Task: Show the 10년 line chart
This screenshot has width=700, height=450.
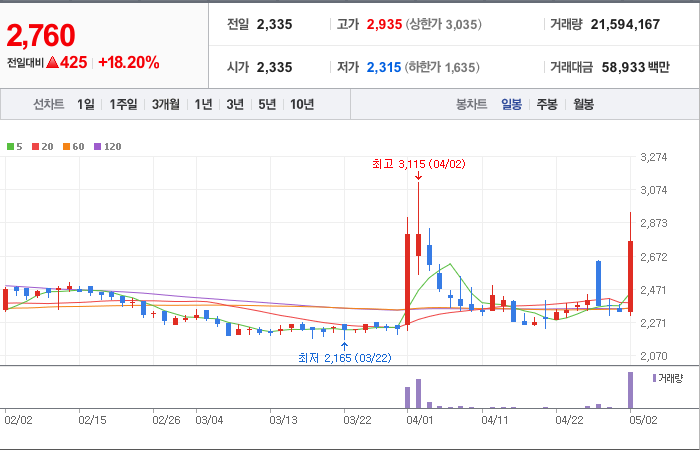Action: (302, 104)
